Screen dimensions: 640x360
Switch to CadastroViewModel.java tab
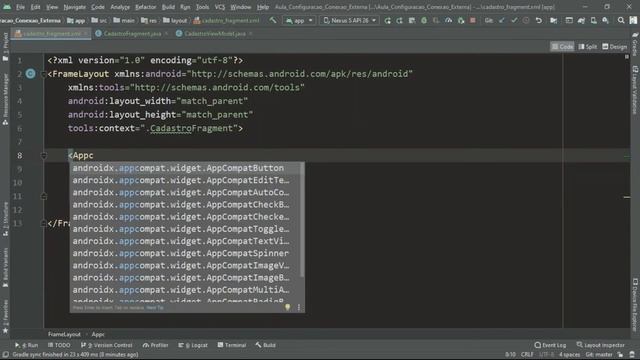[x=215, y=34]
